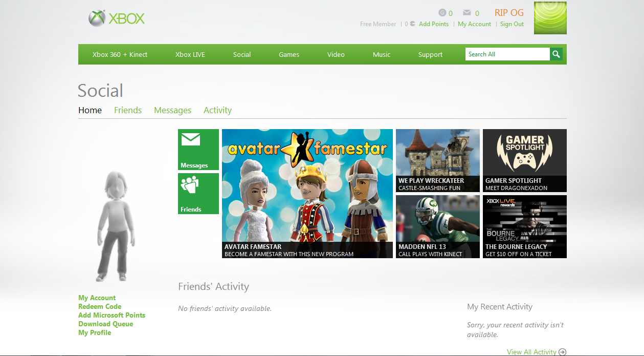
Task: Open the Video menu
Action: (x=336, y=54)
